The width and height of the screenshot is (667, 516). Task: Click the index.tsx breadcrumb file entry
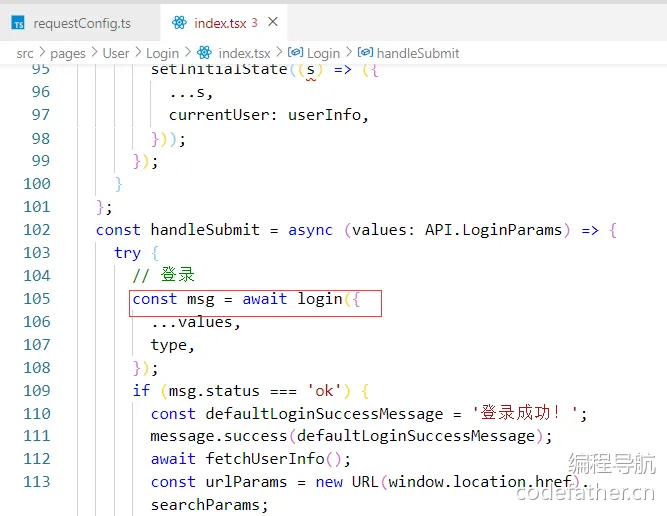click(244, 54)
